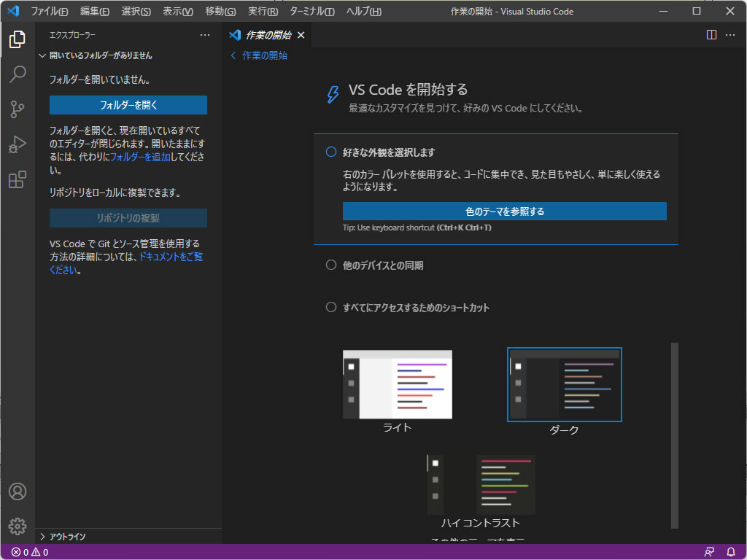This screenshot has height=560, width=747.
Task: Click errors and warnings status indicator
Action: [30, 552]
